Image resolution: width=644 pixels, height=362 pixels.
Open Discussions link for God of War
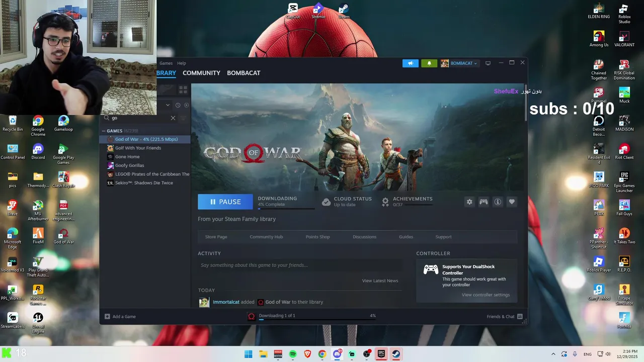click(364, 237)
